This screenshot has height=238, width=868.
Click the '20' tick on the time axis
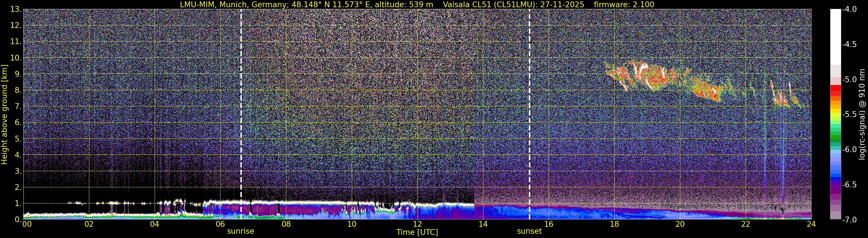[680, 224]
